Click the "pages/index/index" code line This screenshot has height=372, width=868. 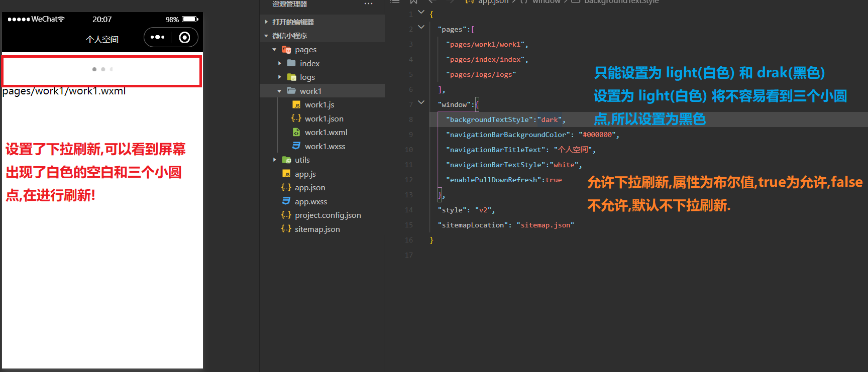click(487, 59)
